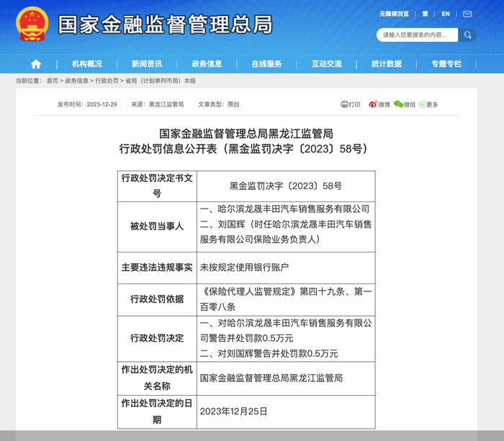The image size is (504, 441).
Task: Go to home via house icon
Action: click(36, 64)
